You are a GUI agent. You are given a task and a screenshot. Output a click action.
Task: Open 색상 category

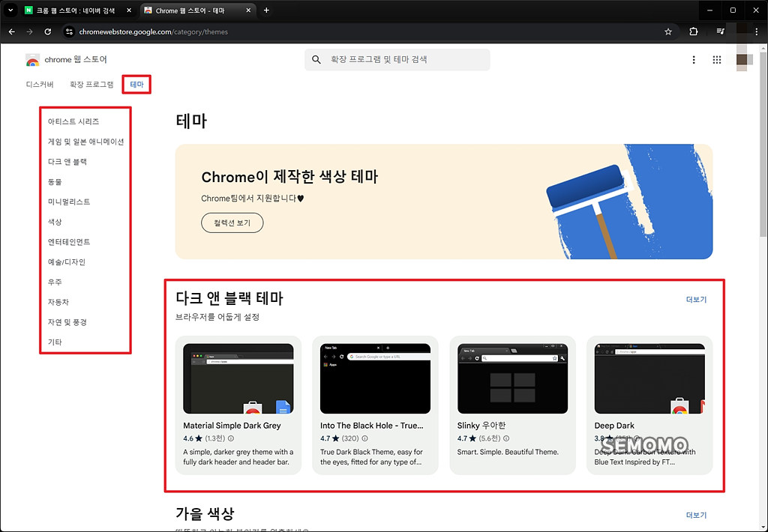[x=55, y=222]
